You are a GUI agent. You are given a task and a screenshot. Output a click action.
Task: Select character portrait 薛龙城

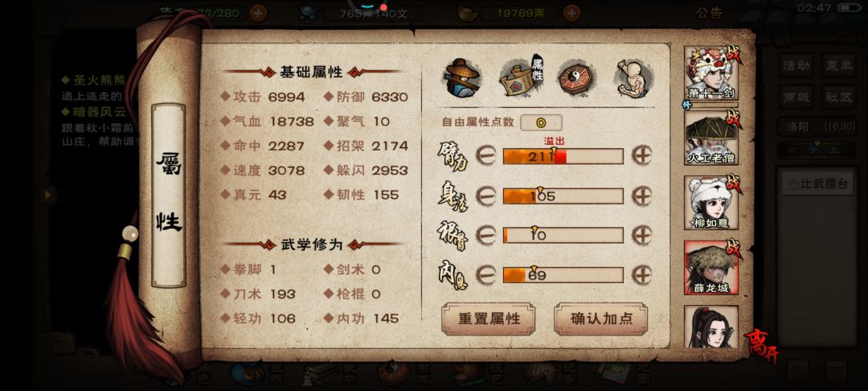[x=710, y=267]
